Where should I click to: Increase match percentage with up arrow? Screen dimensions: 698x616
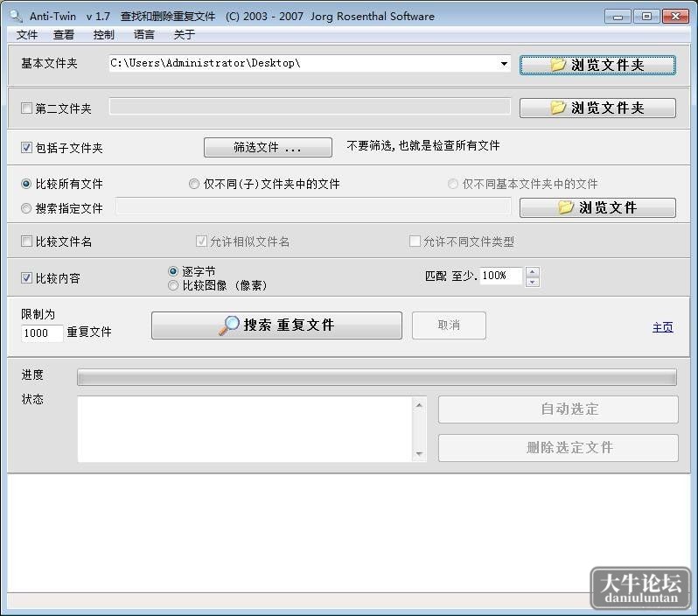point(533,271)
